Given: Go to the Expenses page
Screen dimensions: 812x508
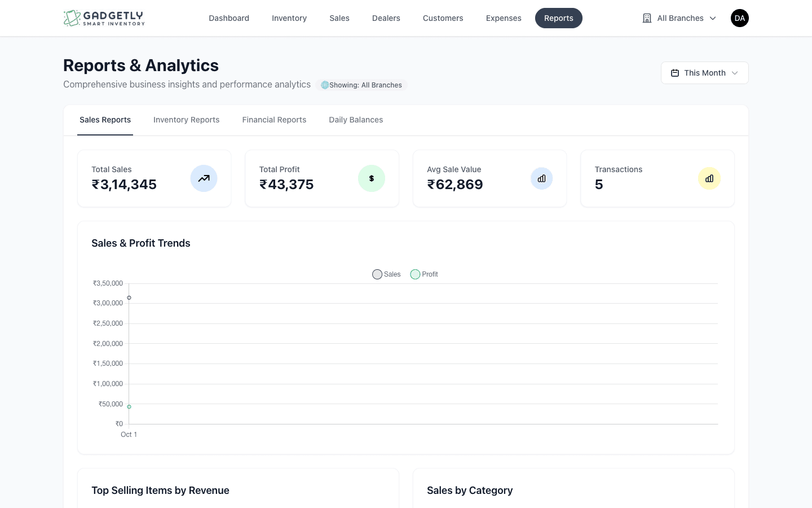Looking at the screenshot, I should coord(504,18).
